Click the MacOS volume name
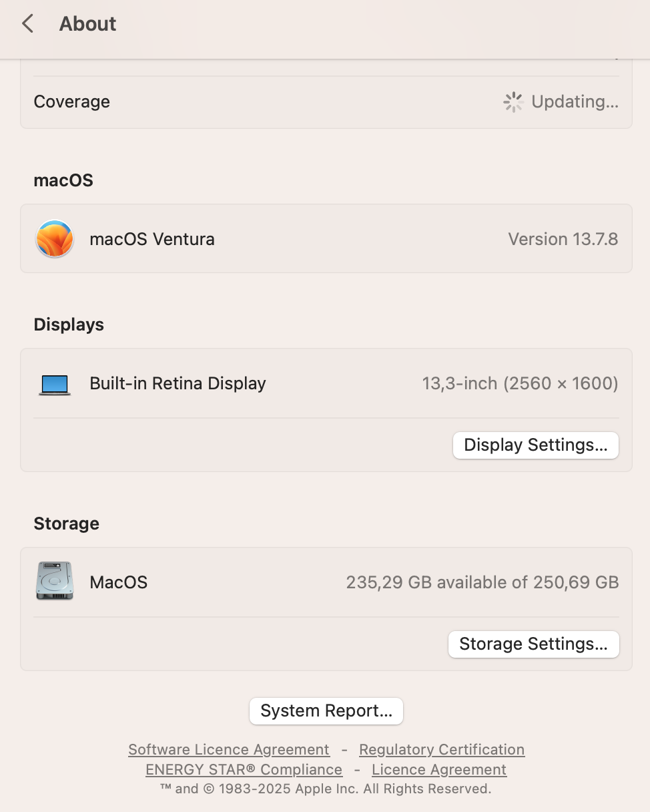650x812 pixels. click(x=118, y=582)
